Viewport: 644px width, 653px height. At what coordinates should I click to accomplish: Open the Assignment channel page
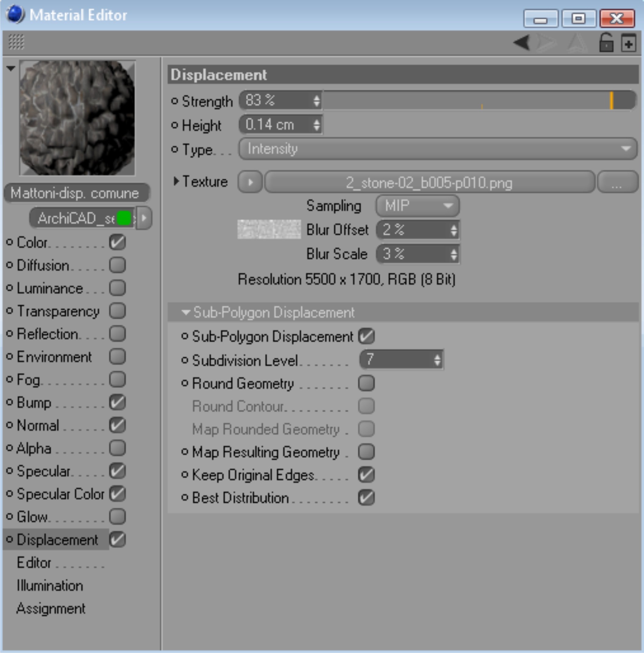pos(51,608)
